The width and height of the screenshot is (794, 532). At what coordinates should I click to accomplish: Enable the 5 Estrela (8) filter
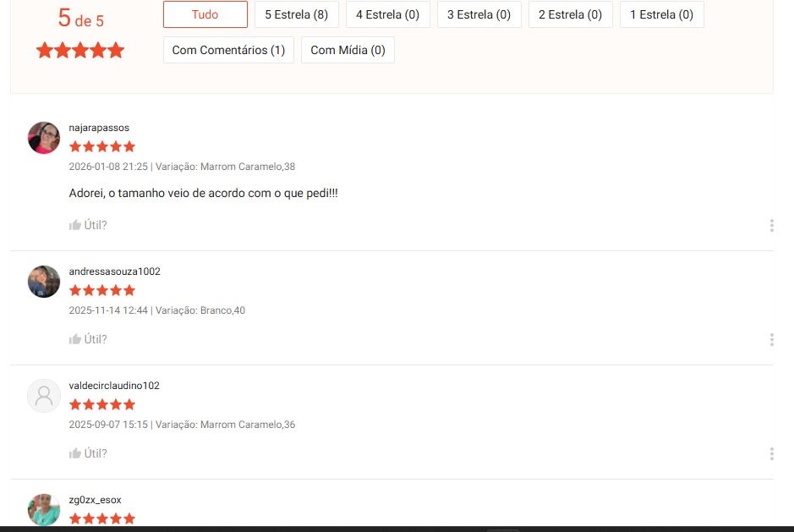tap(296, 14)
